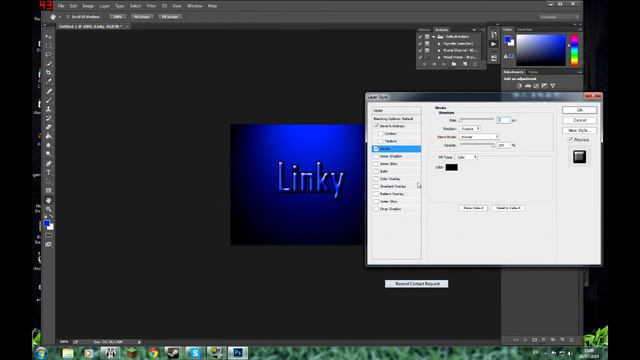Click the Make Default button
640x360 pixels.
tap(473, 208)
